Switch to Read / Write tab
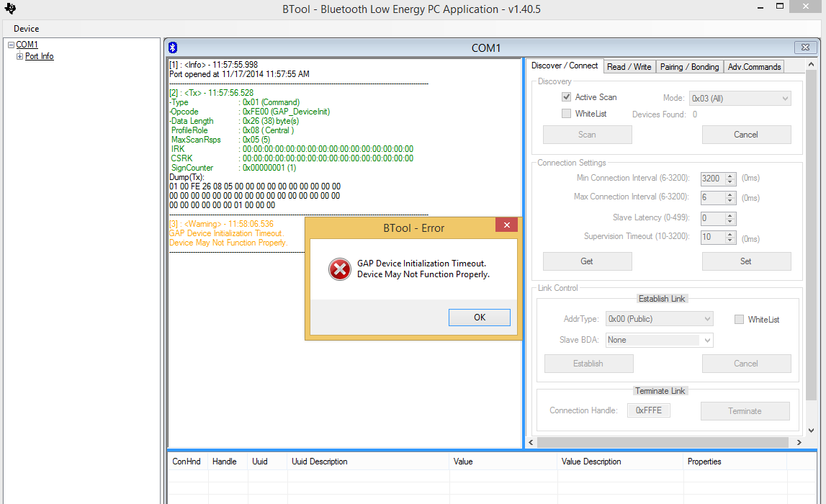This screenshot has height=504, width=826. coord(629,67)
